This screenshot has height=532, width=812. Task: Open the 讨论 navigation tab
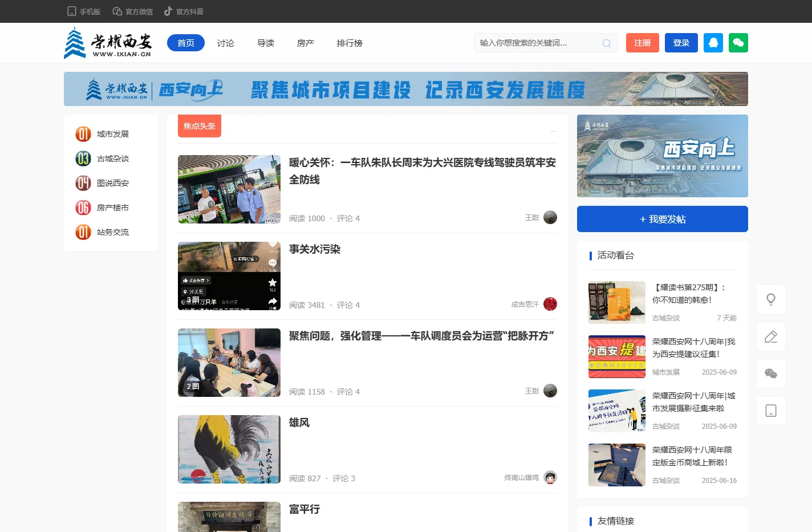coord(226,43)
